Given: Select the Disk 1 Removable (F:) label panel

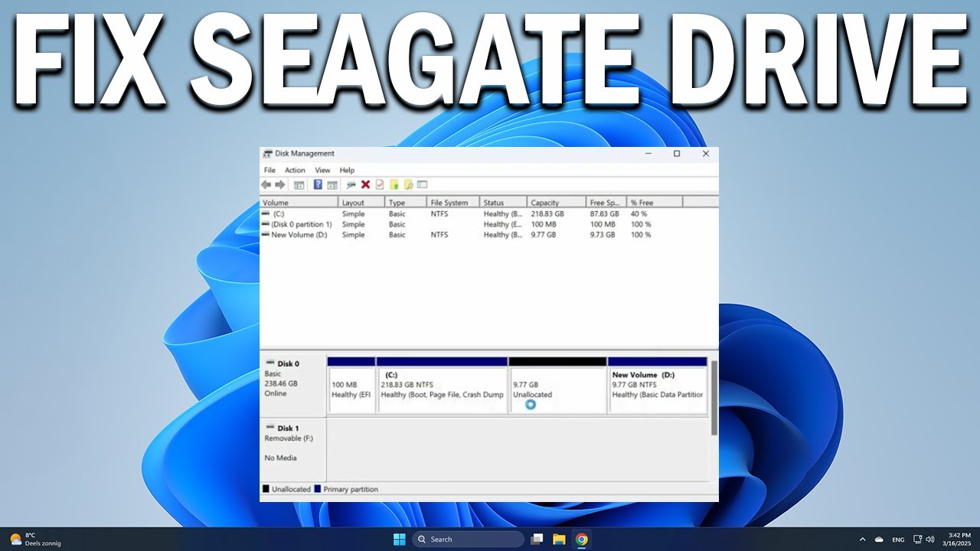Looking at the screenshot, I should pyautogui.click(x=293, y=449).
